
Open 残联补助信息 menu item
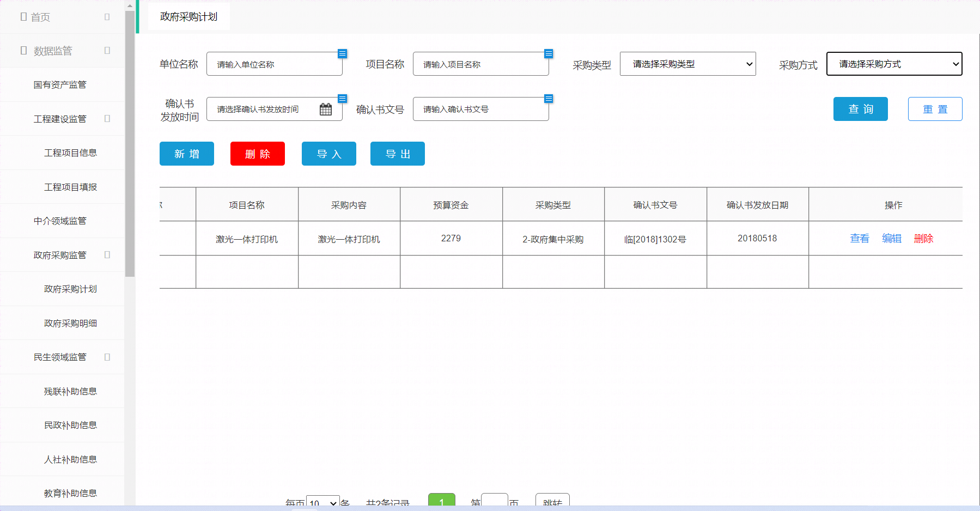click(70, 391)
